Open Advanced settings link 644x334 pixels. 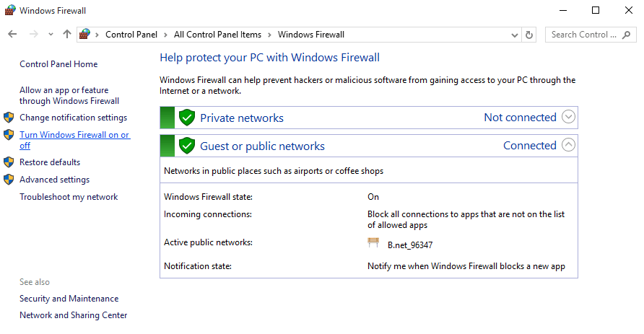click(x=55, y=180)
